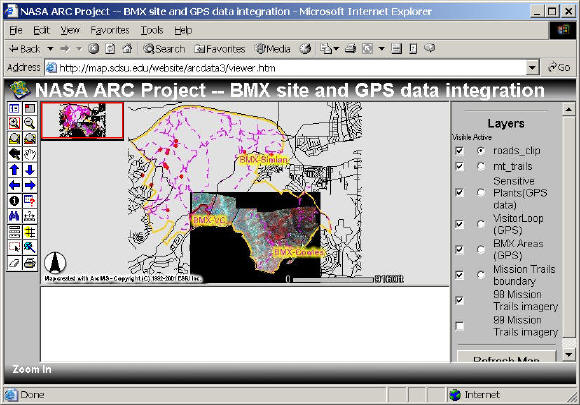The height and width of the screenshot is (405, 580).
Task: Toggle Sensitive Plants(GPS data) visibility checkbox
Action: [459, 192]
